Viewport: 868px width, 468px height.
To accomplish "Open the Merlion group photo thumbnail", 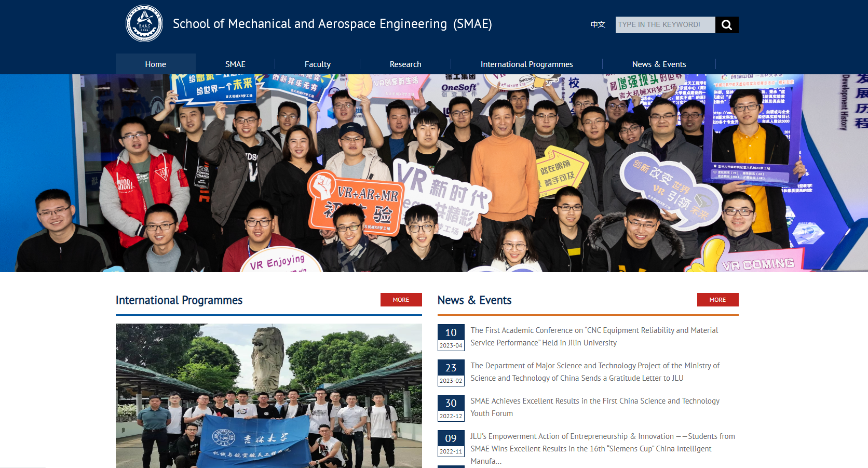I will [269, 396].
